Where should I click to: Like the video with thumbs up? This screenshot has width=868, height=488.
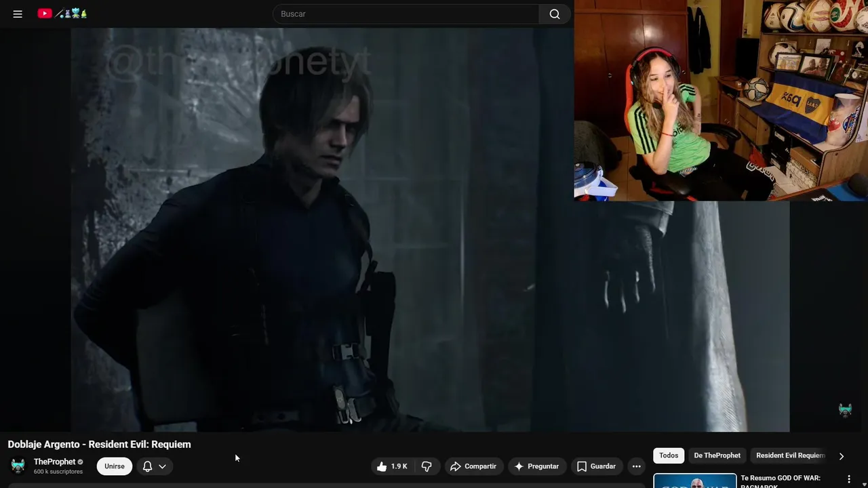point(392,466)
